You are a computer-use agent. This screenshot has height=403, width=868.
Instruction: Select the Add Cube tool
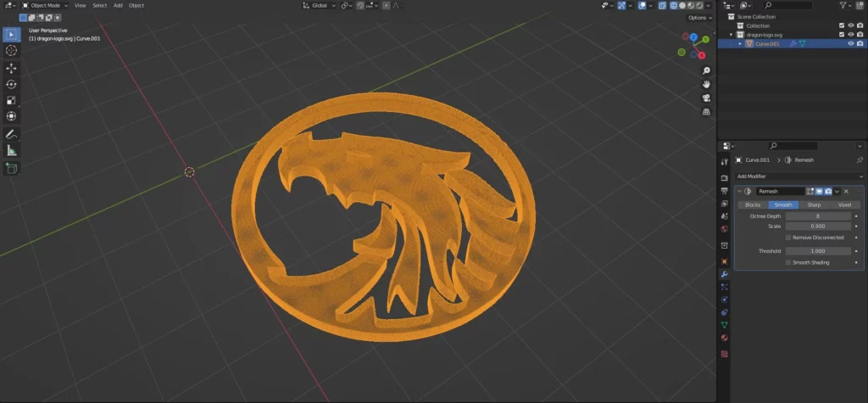pos(10,168)
